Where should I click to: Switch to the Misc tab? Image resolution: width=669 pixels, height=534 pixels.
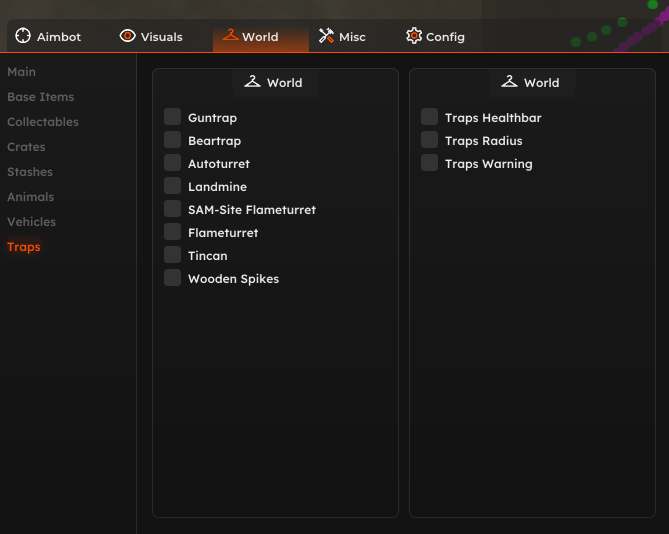[x=342, y=37]
